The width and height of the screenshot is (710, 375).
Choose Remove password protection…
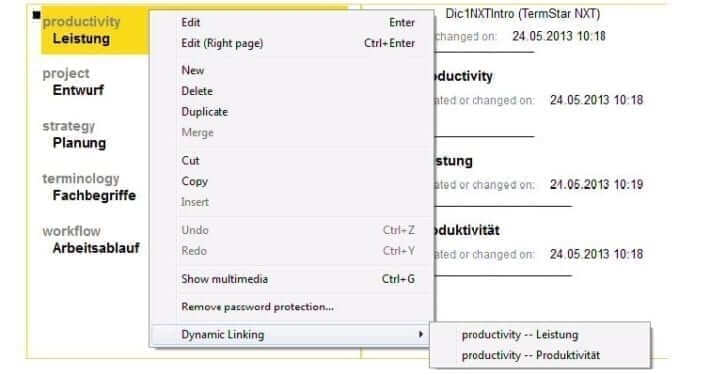click(298, 307)
